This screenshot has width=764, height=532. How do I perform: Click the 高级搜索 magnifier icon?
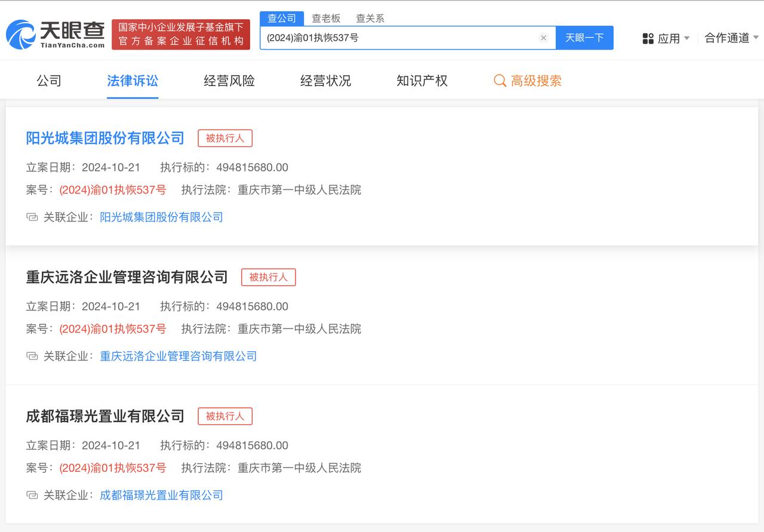click(x=500, y=81)
